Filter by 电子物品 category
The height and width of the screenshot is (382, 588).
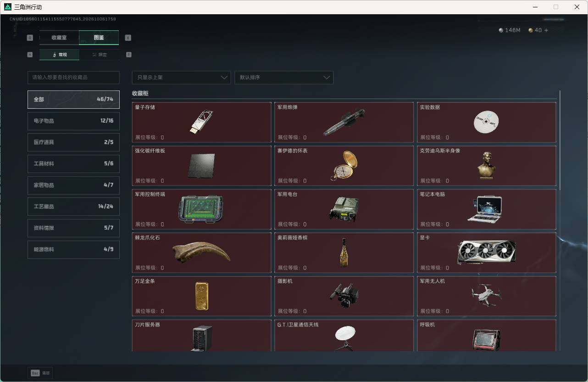click(73, 121)
